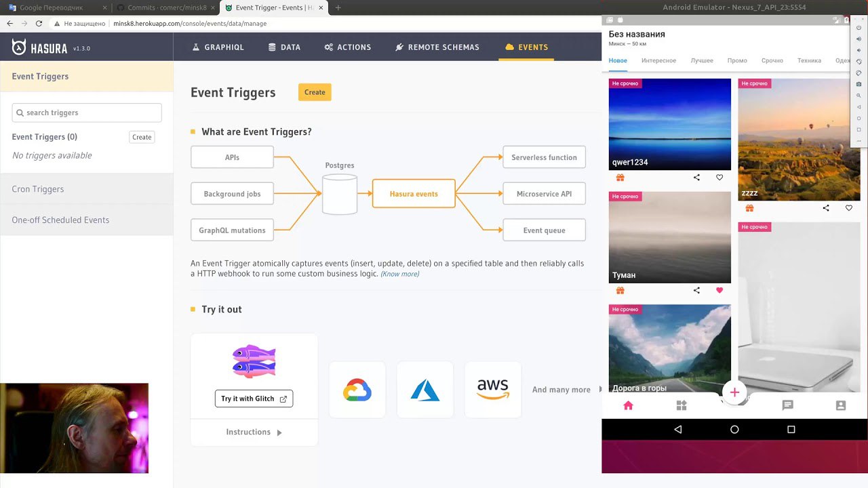Click the emulator zoom magnifier icon
The height and width of the screenshot is (488, 868).
(x=859, y=96)
